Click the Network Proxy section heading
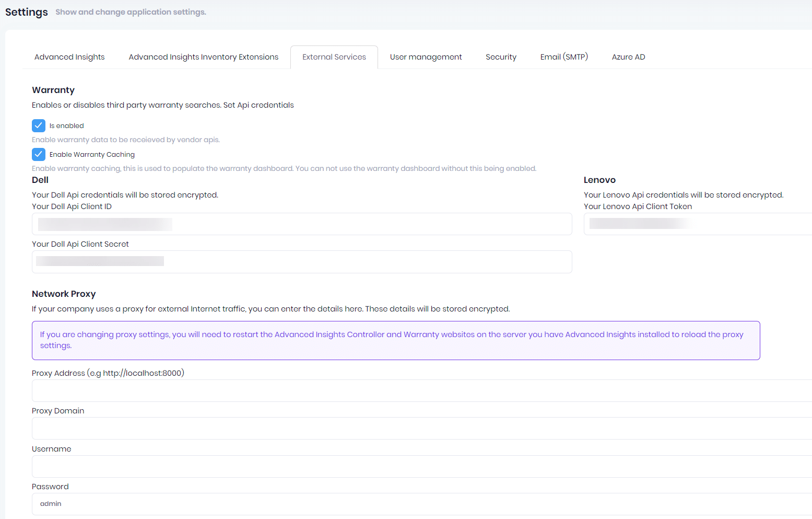812x519 pixels. pos(64,294)
